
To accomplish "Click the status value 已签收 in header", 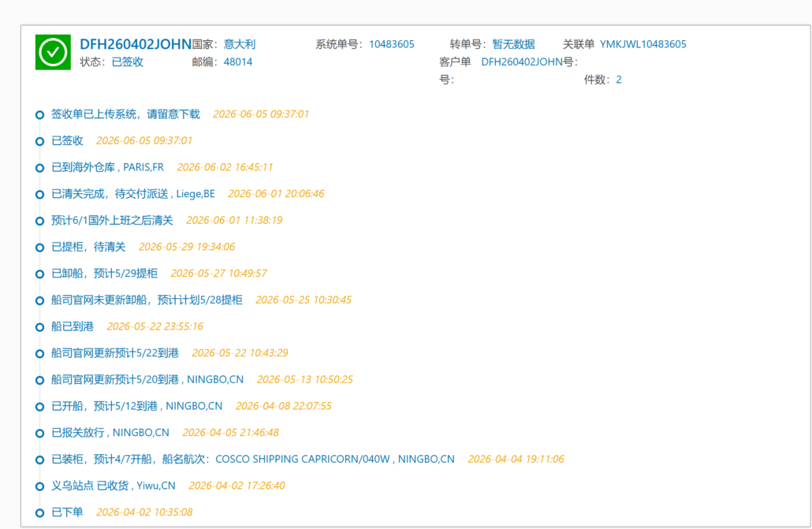I will [x=128, y=61].
